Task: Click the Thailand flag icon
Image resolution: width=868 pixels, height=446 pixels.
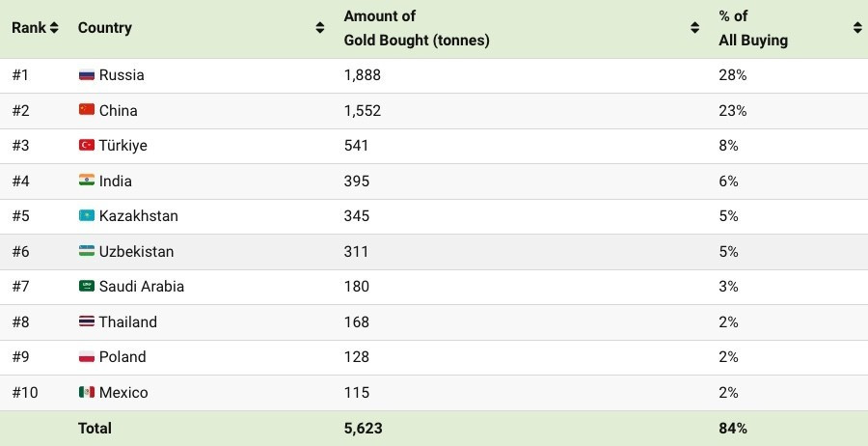Action: 87,321
